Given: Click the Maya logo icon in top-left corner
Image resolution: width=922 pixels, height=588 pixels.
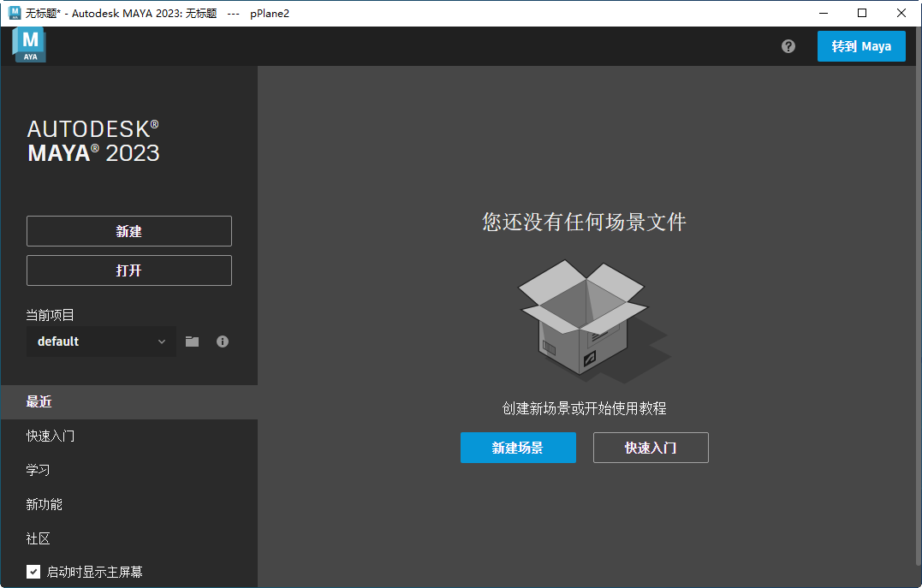Looking at the screenshot, I should coord(28,45).
